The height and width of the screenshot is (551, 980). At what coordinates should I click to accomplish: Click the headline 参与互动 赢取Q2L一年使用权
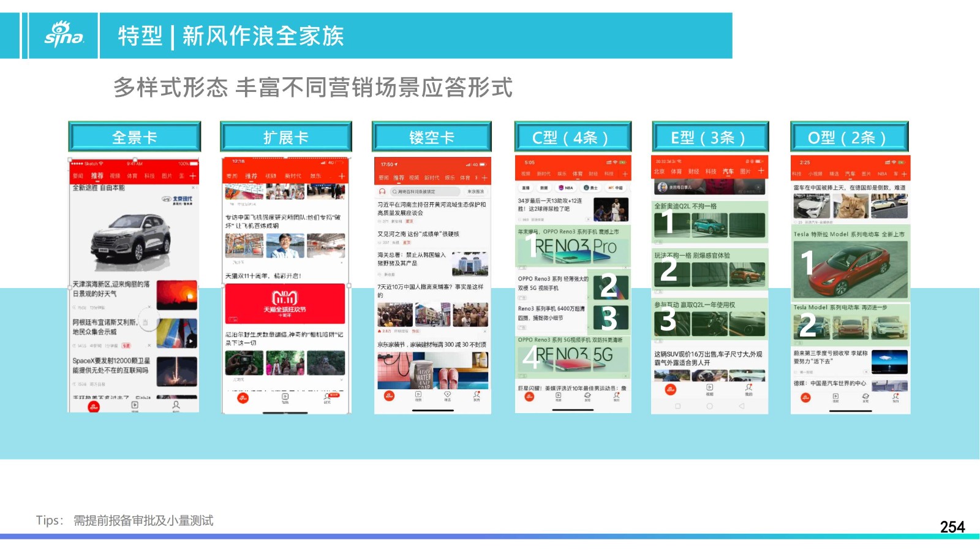click(695, 305)
